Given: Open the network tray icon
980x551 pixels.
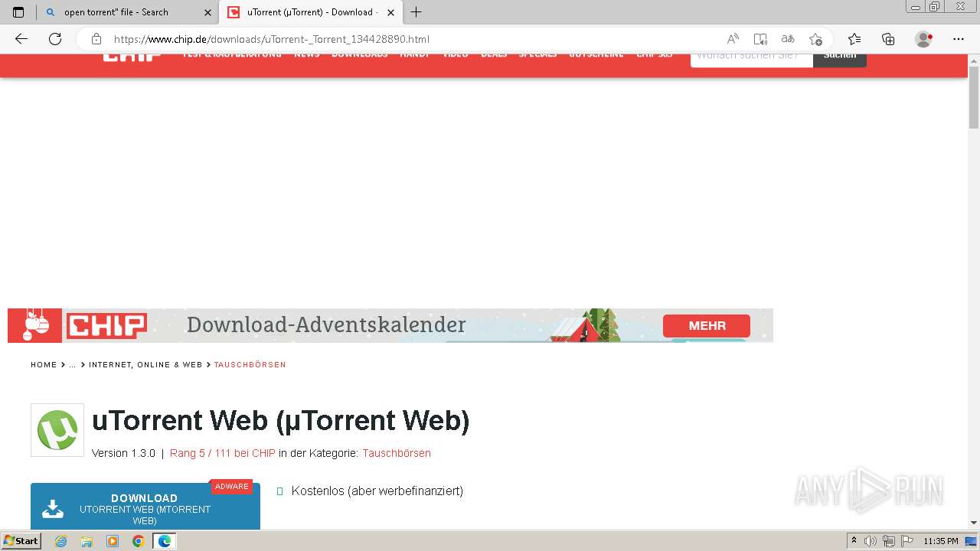Looking at the screenshot, I should point(889,541).
